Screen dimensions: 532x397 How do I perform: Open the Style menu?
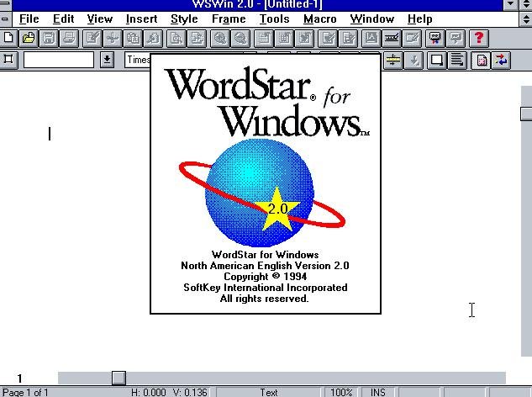point(184,19)
